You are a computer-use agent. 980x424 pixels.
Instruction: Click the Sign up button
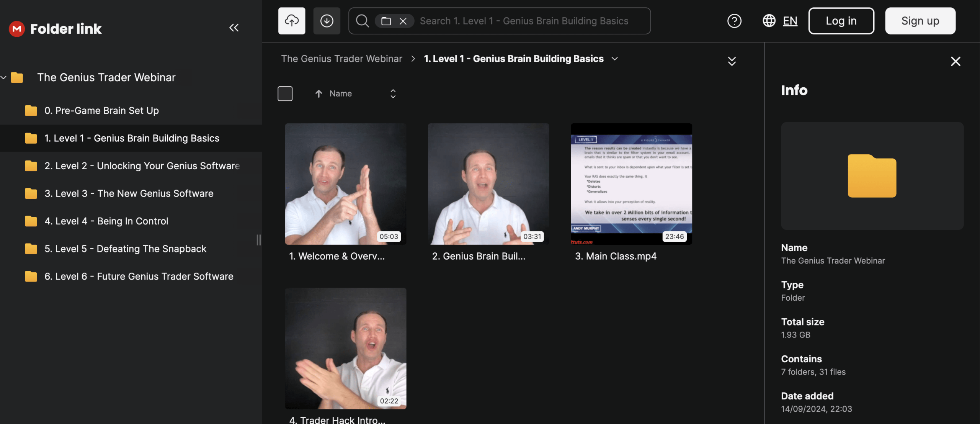click(x=920, y=21)
